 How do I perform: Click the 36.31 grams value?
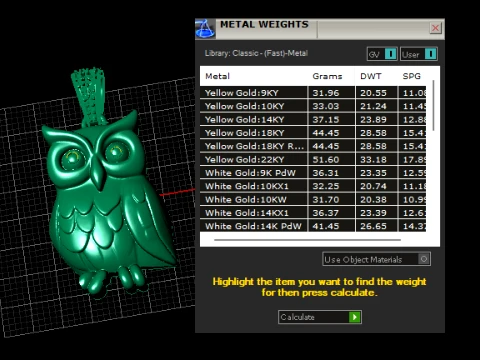coord(326,173)
